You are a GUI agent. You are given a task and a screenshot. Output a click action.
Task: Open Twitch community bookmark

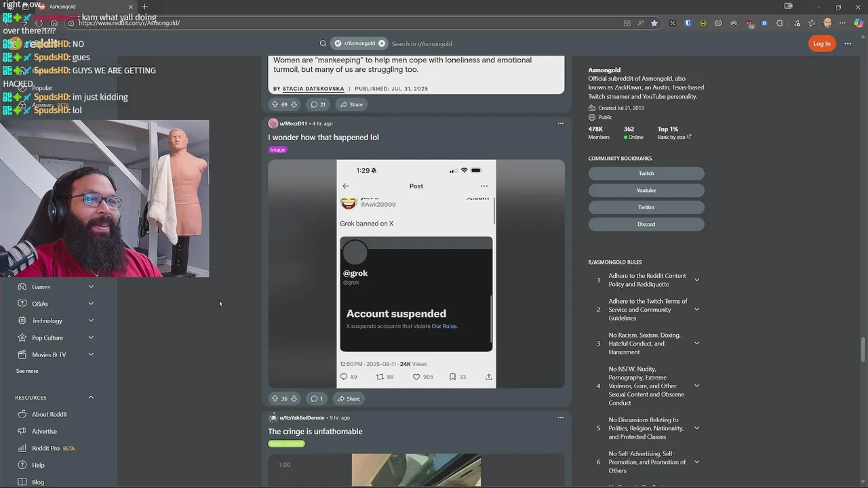646,174
